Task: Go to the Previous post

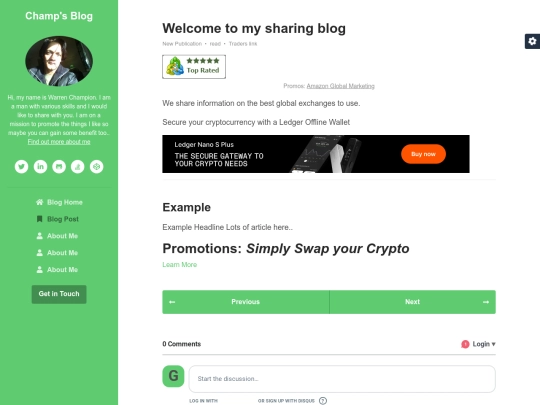Action: tap(246, 302)
